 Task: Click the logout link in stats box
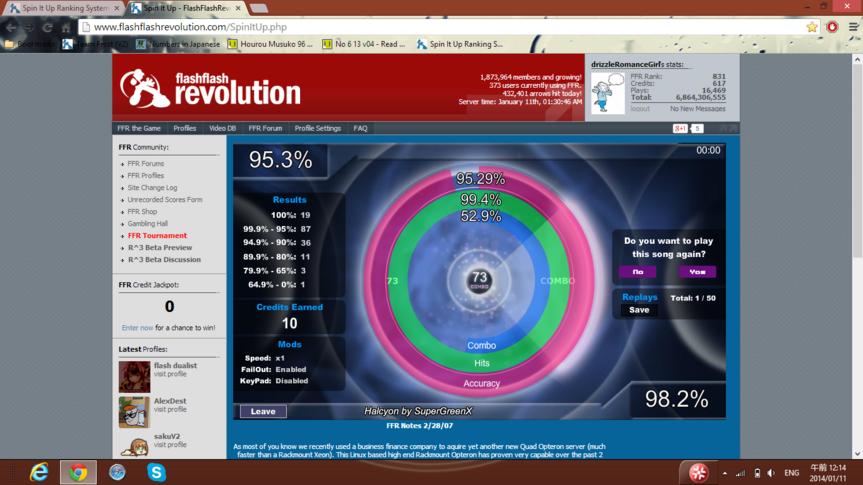[640, 109]
